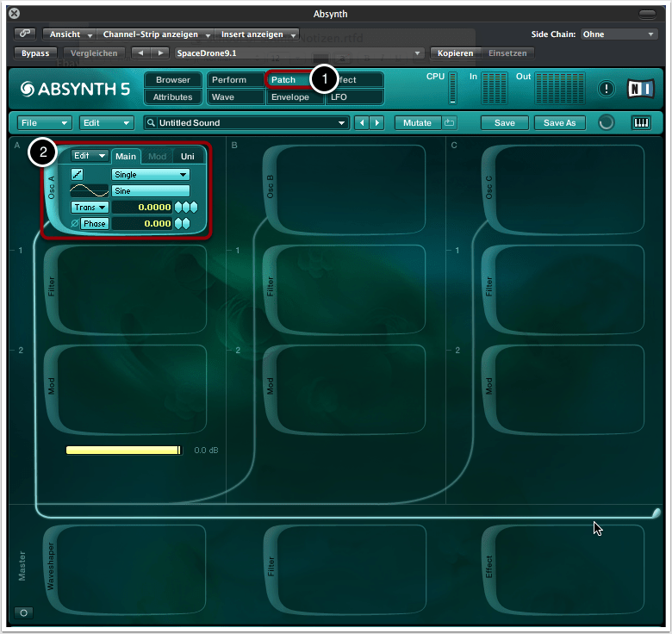This screenshot has height=634, width=672.
Task: Open the Trans dropdown in Osc A
Action: (90, 208)
